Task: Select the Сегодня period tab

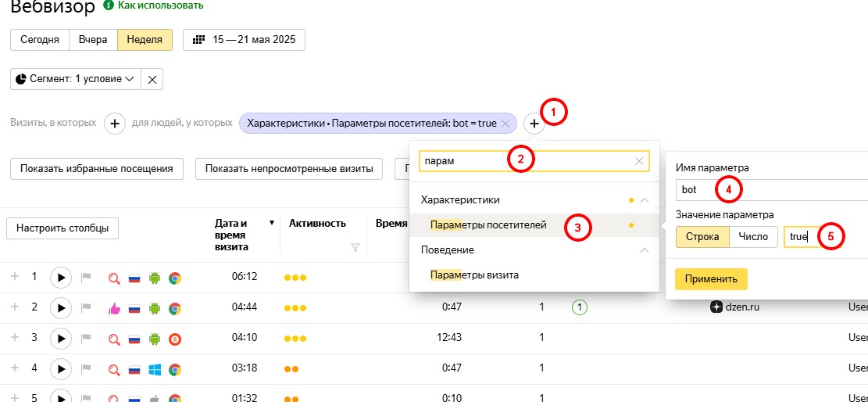Action: point(40,40)
